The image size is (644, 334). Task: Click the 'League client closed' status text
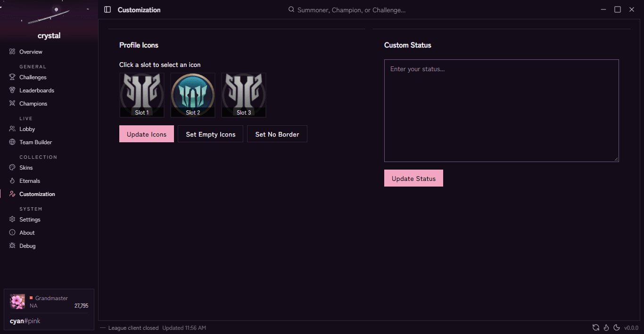[x=133, y=328]
